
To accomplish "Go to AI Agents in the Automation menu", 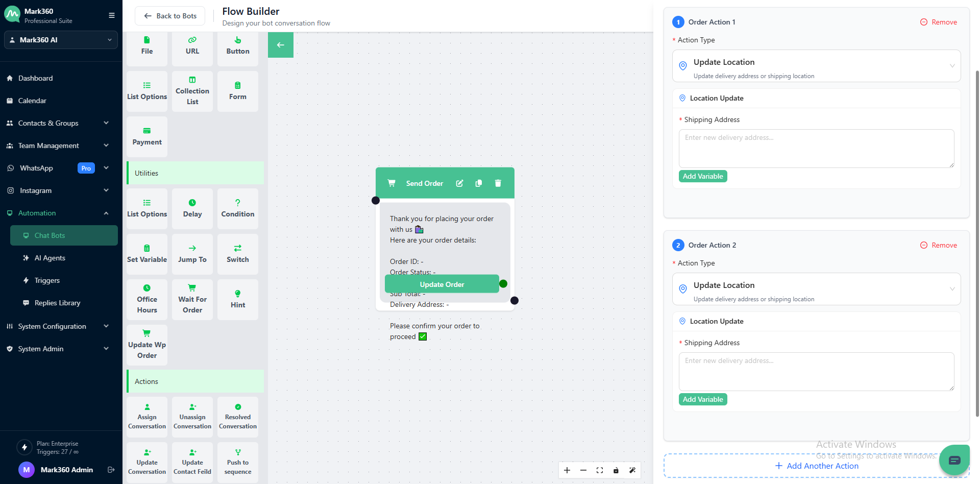I will [50, 258].
